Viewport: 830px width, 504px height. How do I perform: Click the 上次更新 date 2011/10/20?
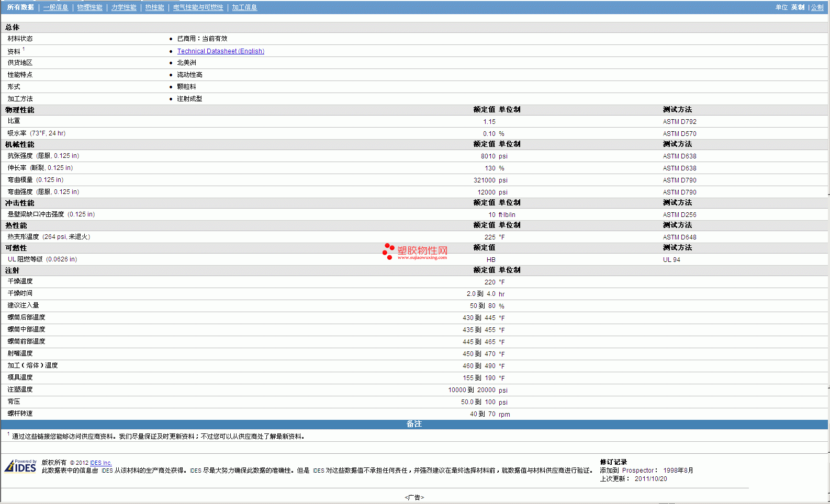[x=651, y=479]
